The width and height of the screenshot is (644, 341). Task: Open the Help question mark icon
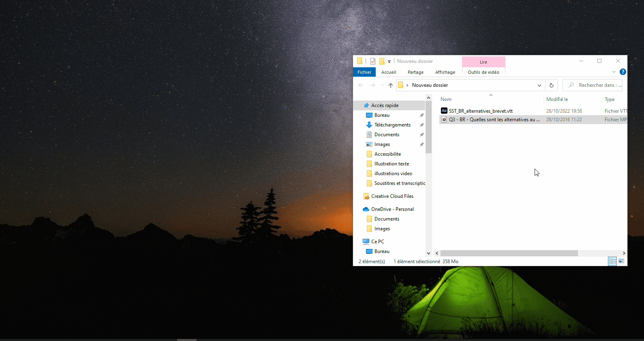point(623,72)
